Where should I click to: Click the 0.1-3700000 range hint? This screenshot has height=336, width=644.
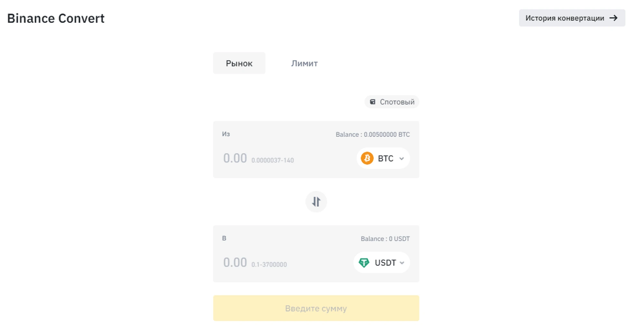point(269,264)
